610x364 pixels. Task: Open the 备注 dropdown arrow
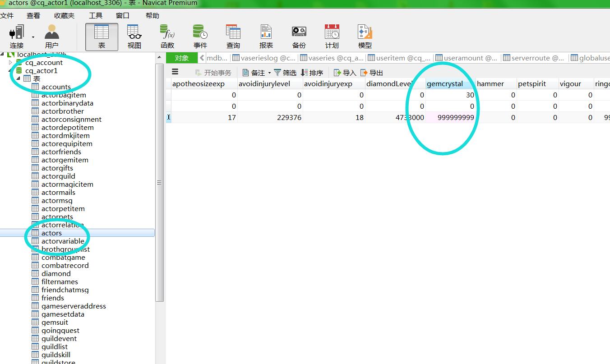[x=269, y=73]
